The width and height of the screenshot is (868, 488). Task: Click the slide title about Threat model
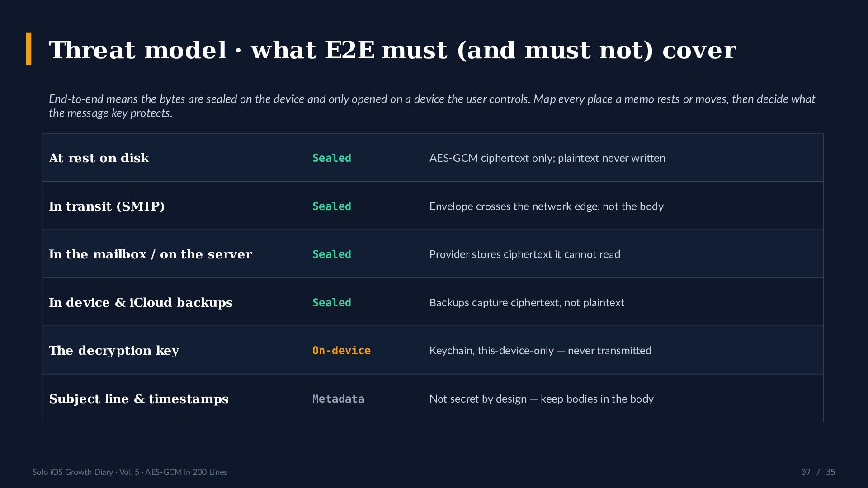click(x=392, y=50)
